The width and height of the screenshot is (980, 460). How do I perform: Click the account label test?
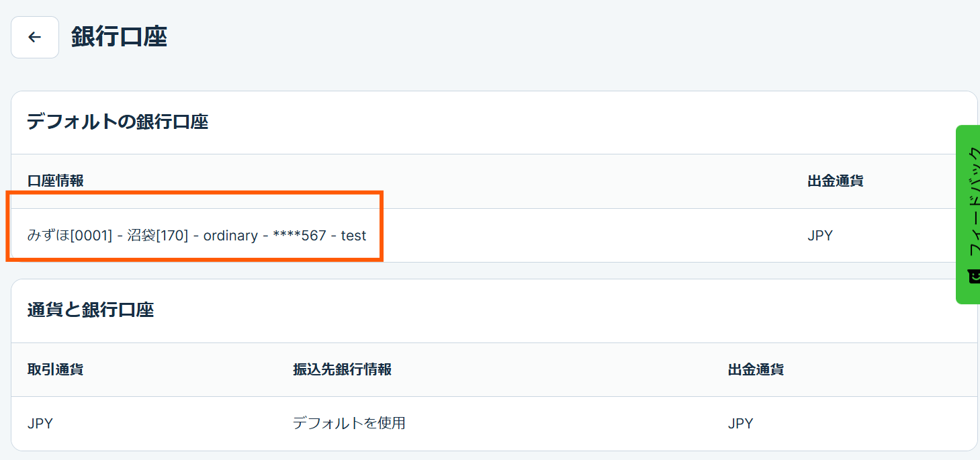[x=353, y=236]
